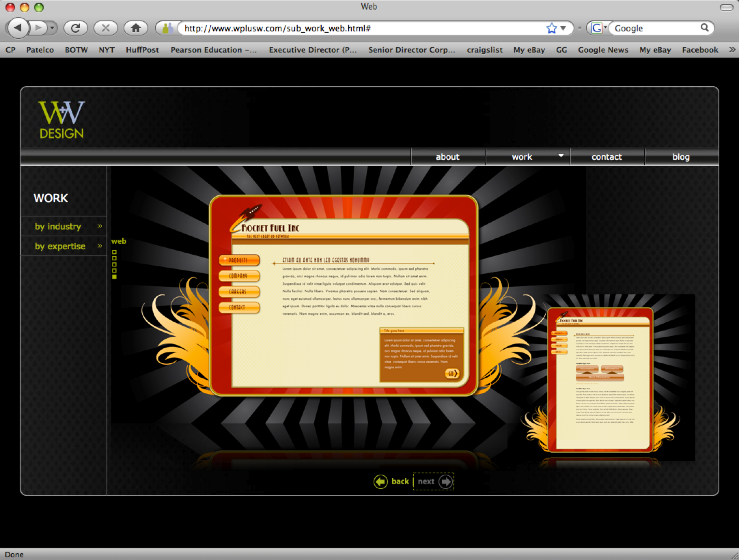Select the fourth web slide indicator square
The image size is (739, 560).
pyautogui.click(x=114, y=271)
